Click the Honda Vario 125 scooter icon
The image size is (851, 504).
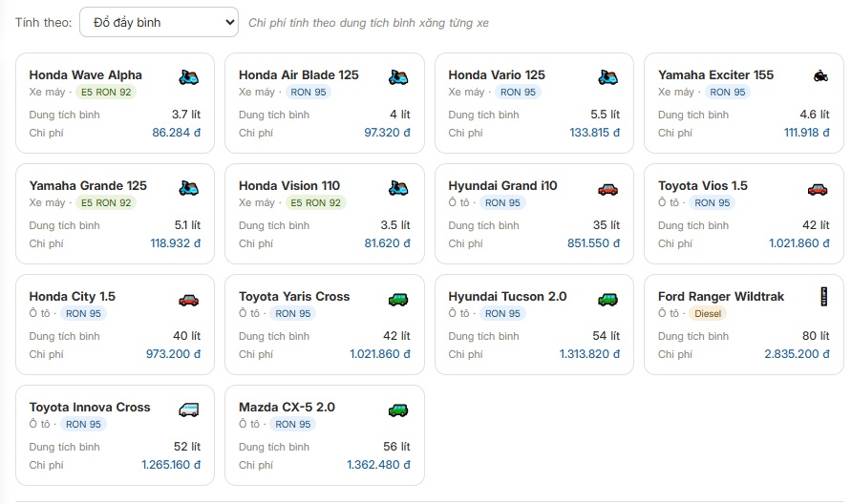(x=607, y=76)
